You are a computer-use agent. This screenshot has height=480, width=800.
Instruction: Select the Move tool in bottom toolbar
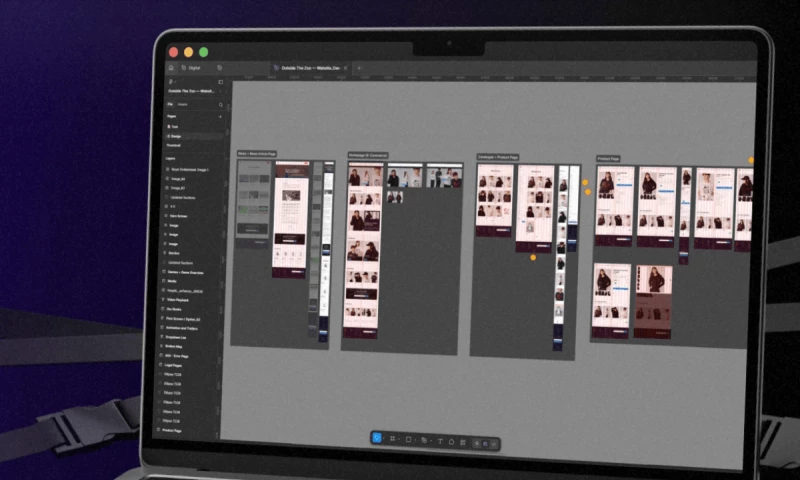click(x=377, y=438)
